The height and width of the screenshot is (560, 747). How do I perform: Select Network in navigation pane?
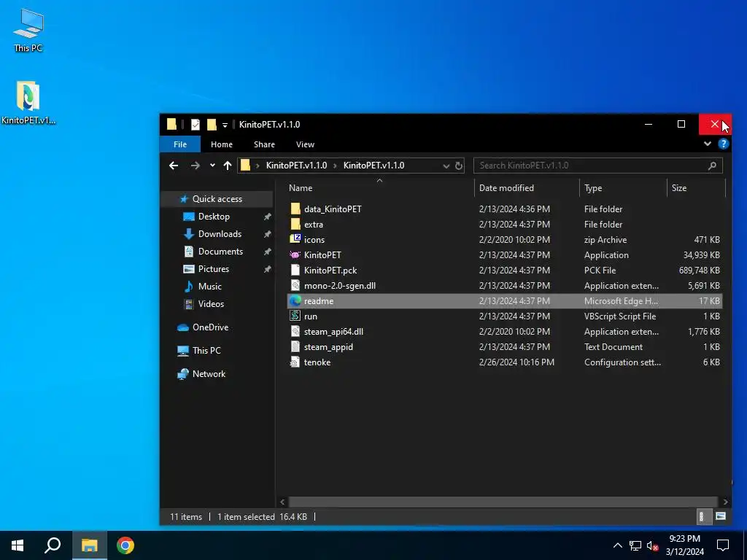[209, 374]
